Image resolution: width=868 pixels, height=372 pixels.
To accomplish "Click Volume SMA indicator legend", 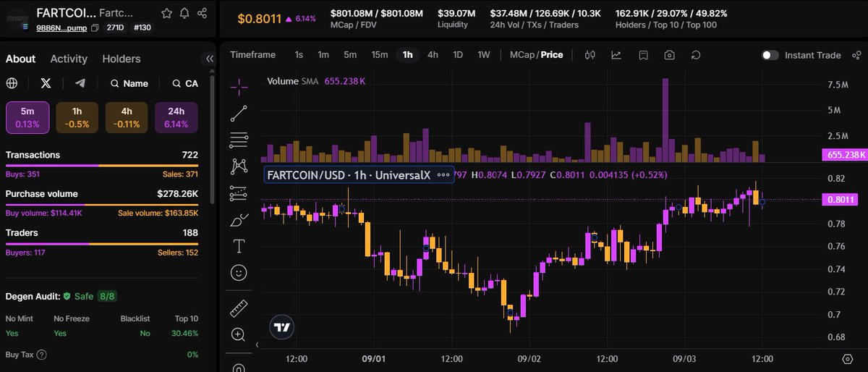I will coord(316,82).
